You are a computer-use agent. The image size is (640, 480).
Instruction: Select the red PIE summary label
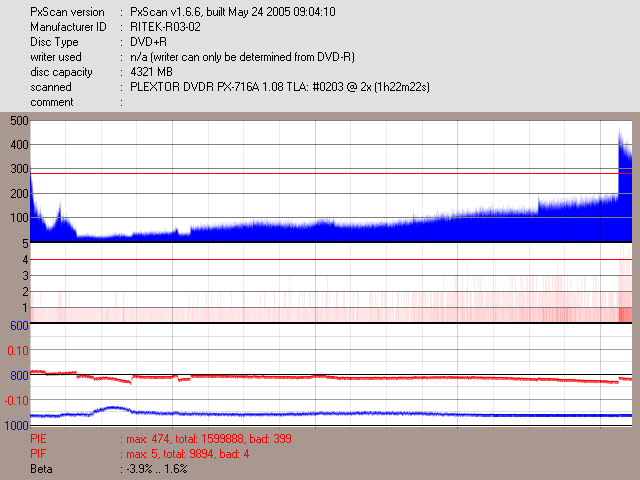38,439
